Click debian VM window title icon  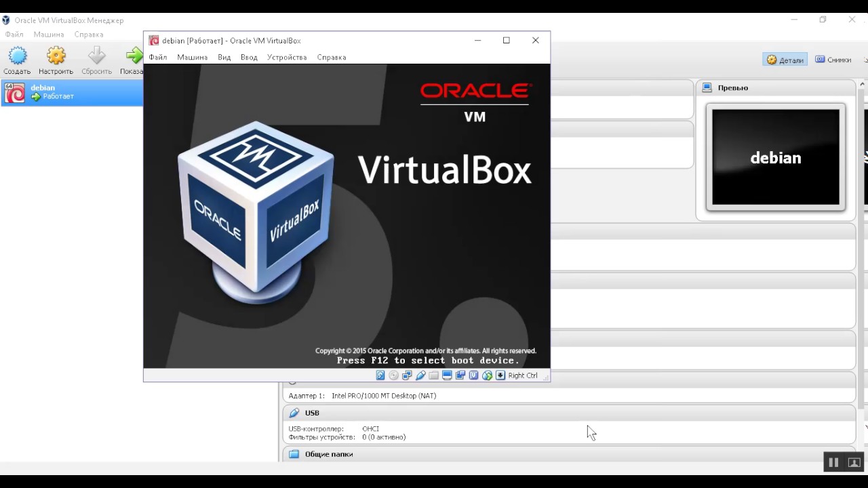point(154,41)
